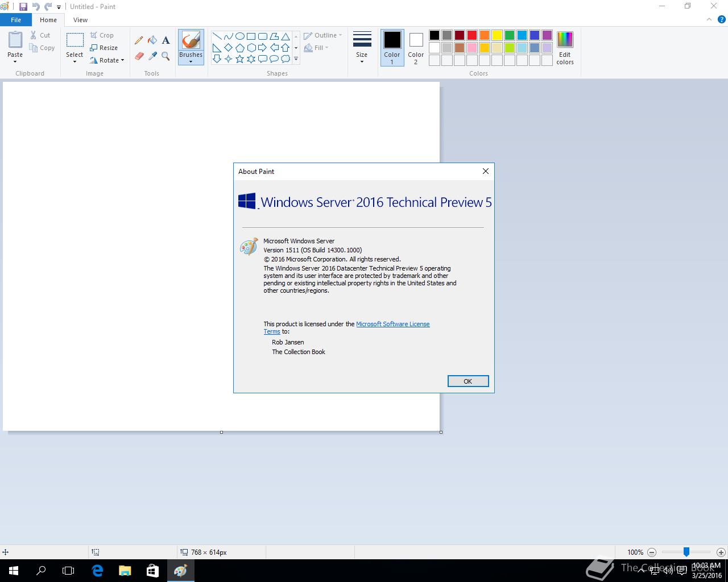Launch Microsoft Edge from taskbar
Image resolution: width=728 pixels, height=582 pixels.
[x=97, y=571]
